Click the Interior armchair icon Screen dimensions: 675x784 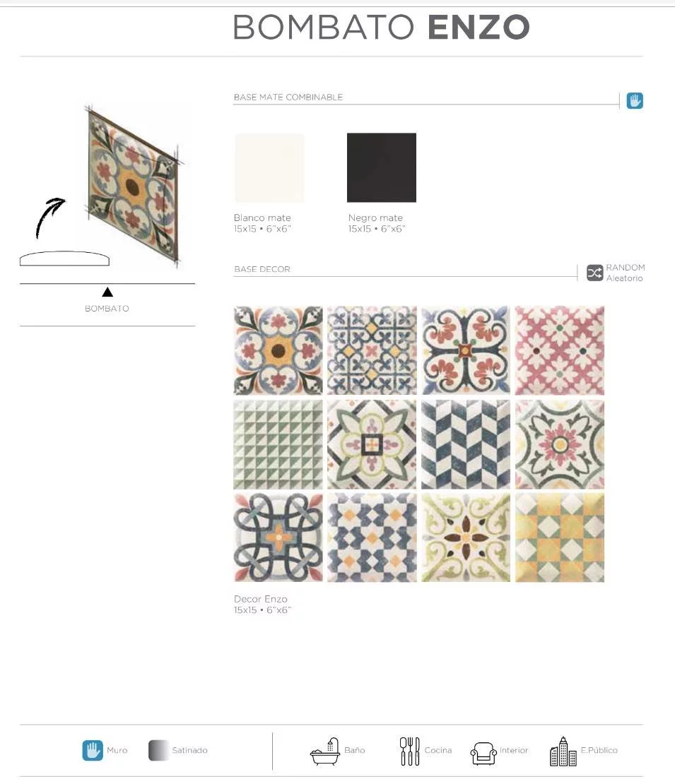tap(483, 753)
